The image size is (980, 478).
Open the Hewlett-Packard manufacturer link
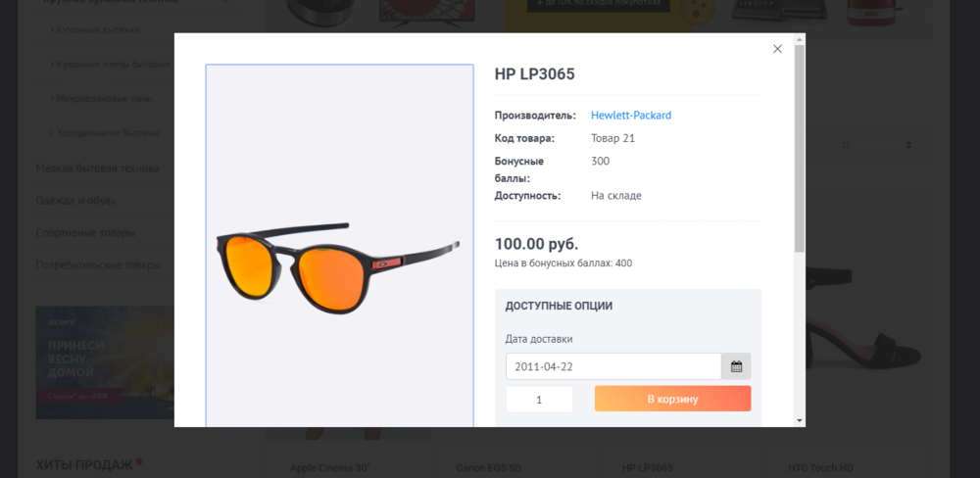click(631, 115)
